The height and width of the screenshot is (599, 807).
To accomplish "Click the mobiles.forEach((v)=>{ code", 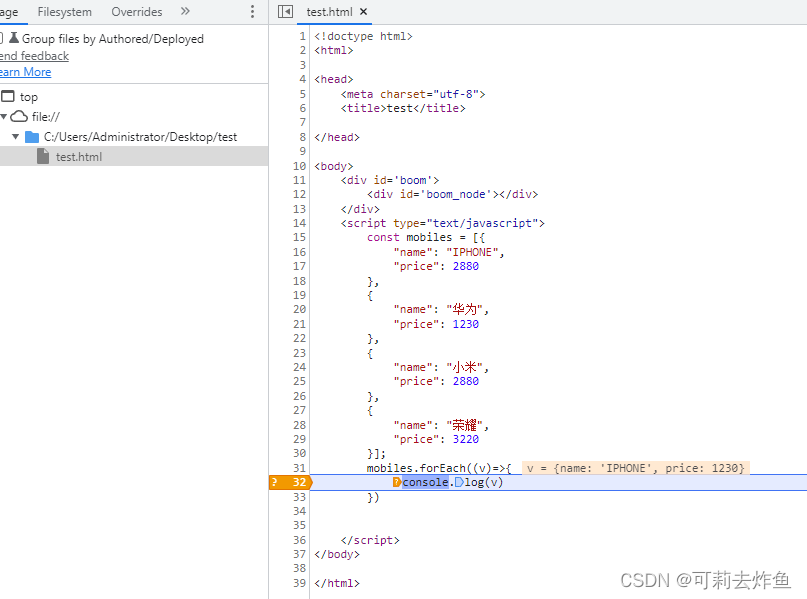I will [x=438, y=468].
